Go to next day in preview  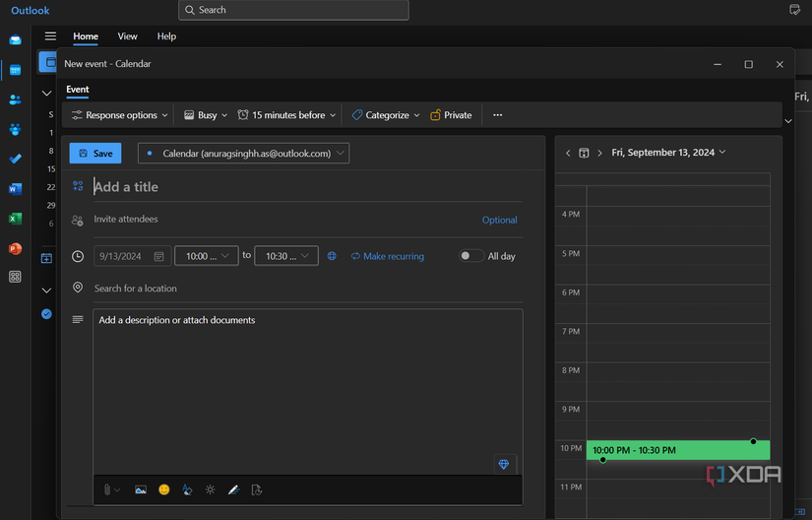599,153
